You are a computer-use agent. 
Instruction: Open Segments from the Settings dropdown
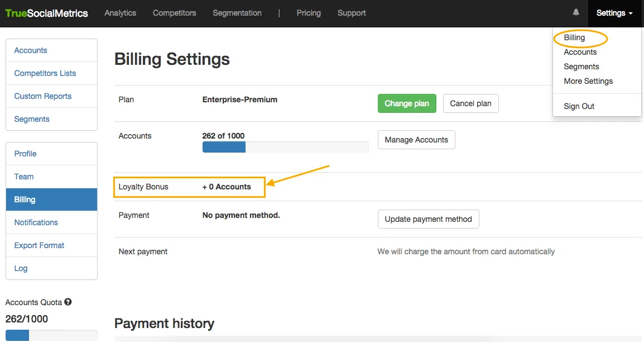click(x=581, y=66)
